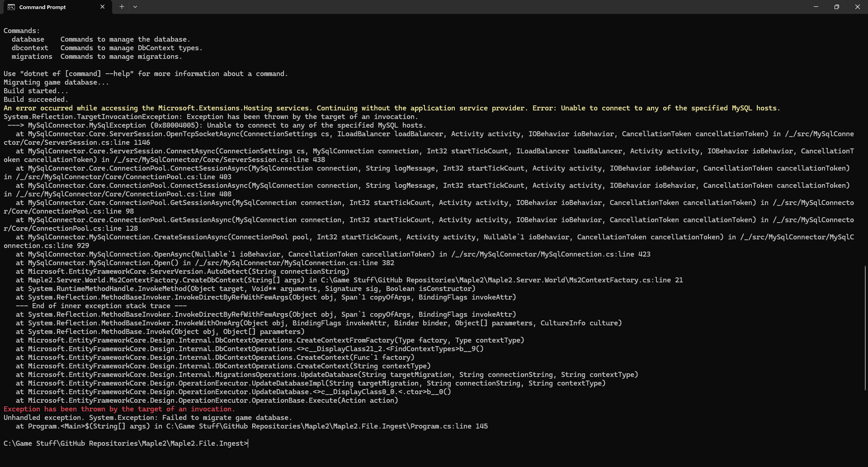The image size is (868, 467).
Task: Click "OperationBase.Execute(Action action)" stack frame
Action: click(x=325, y=400)
